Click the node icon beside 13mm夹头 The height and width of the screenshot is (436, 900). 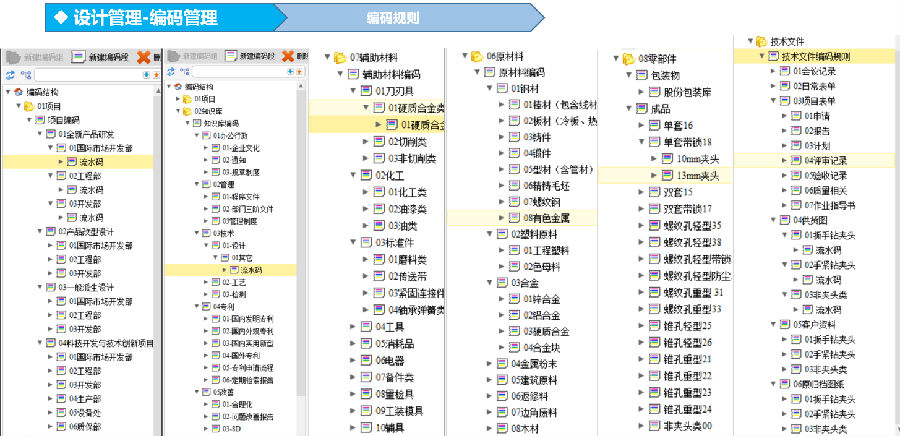click(x=667, y=175)
